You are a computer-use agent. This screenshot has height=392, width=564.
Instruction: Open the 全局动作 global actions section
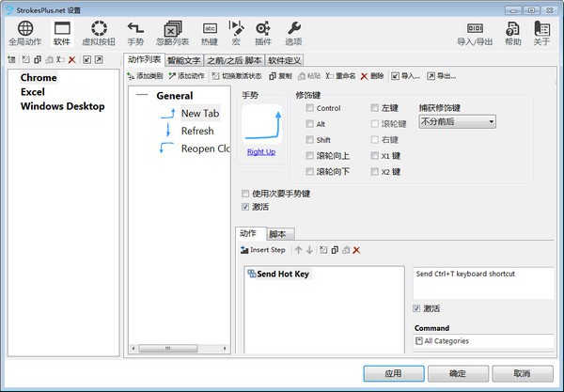tap(24, 34)
